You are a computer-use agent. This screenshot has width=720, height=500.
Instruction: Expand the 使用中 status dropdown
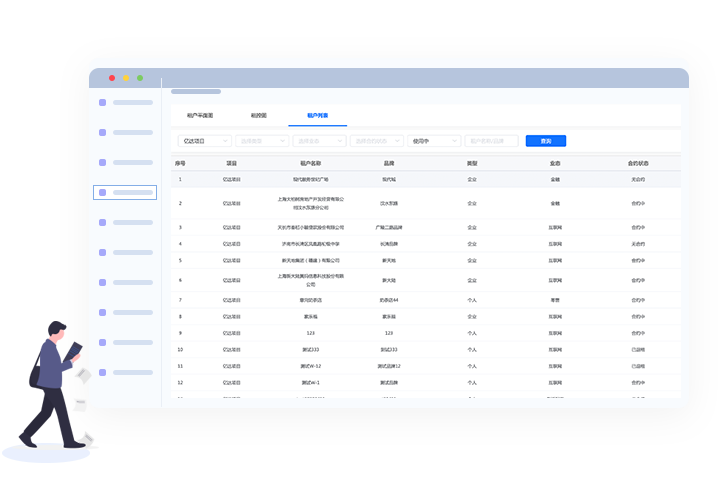(x=434, y=141)
